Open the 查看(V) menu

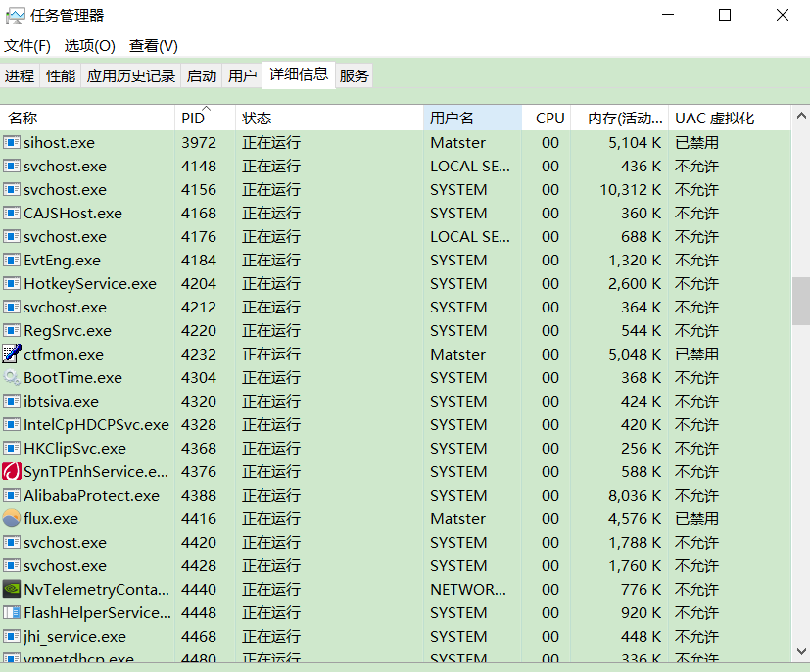154,46
